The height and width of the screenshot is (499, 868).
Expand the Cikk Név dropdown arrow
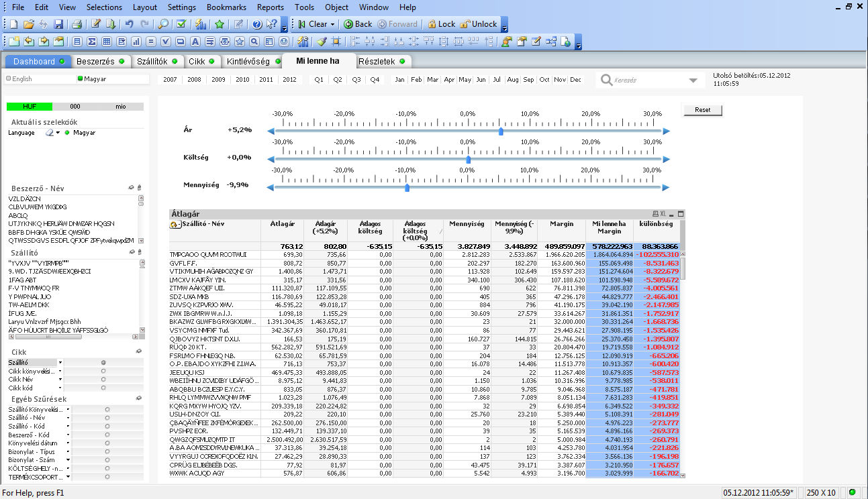coord(60,380)
